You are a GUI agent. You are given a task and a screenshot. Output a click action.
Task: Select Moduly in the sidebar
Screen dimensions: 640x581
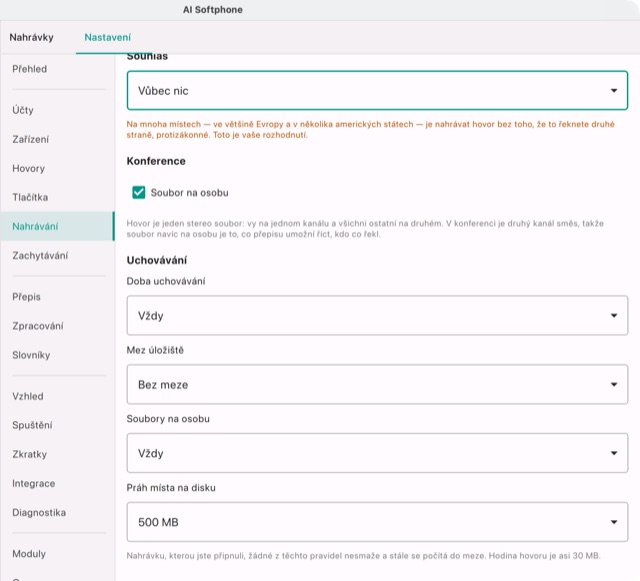29,554
